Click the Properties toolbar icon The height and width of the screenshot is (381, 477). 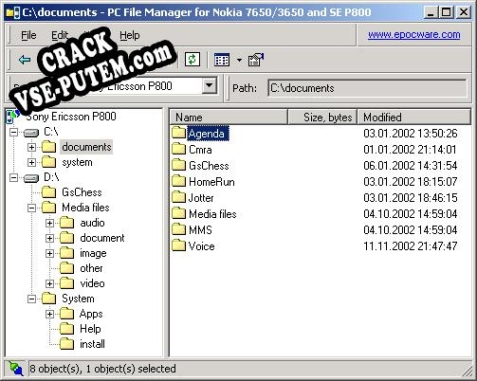click(x=255, y=60)
